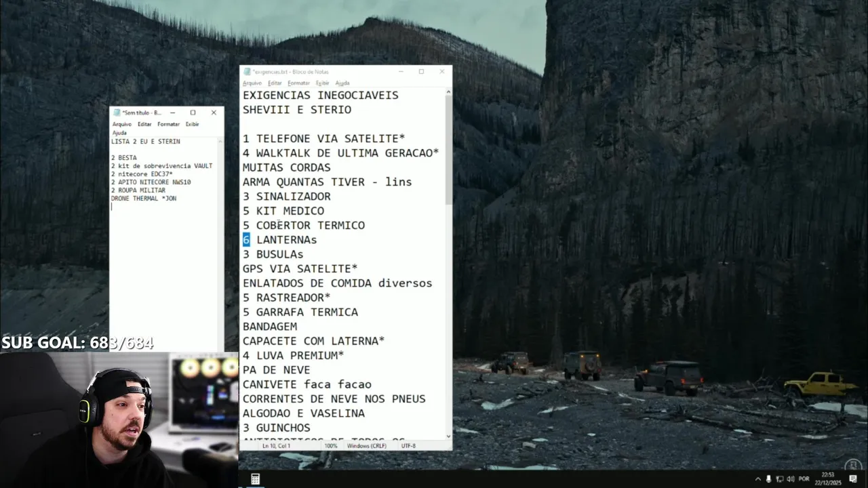Click the line ALGODAO E VASELINA
The image size is (868, 488).
tap(304, 413)
